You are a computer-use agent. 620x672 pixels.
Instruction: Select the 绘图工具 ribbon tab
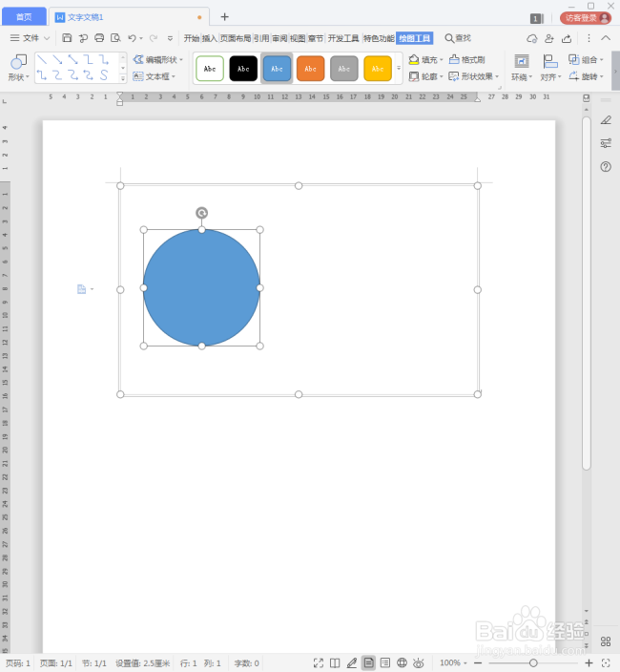click(415, 38)
